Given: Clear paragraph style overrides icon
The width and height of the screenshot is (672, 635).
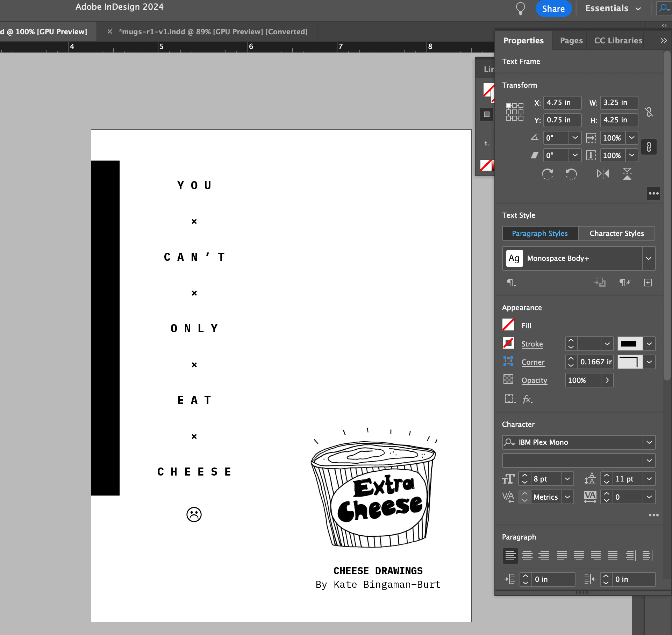Looking at the screenshot, I should (624, 283).
